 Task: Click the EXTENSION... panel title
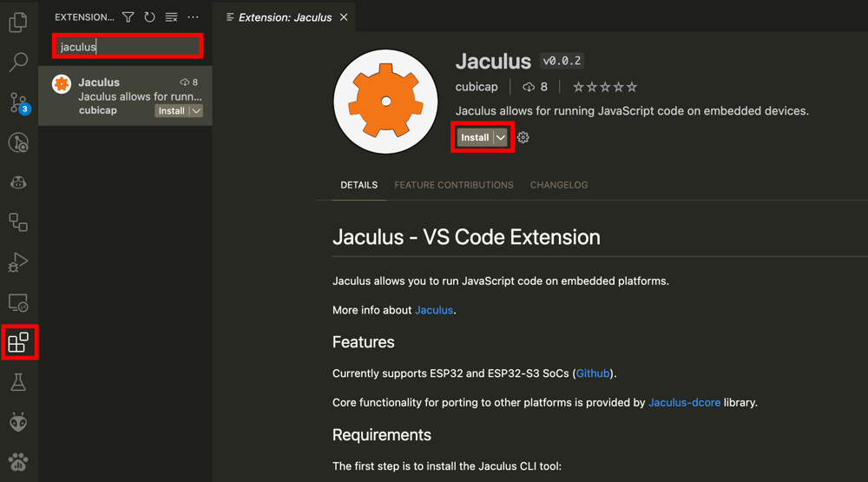[x=84, y=17]
